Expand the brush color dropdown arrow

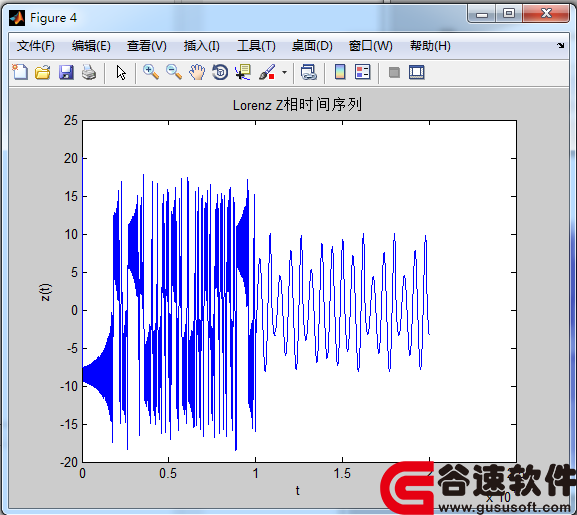(284, 72)
